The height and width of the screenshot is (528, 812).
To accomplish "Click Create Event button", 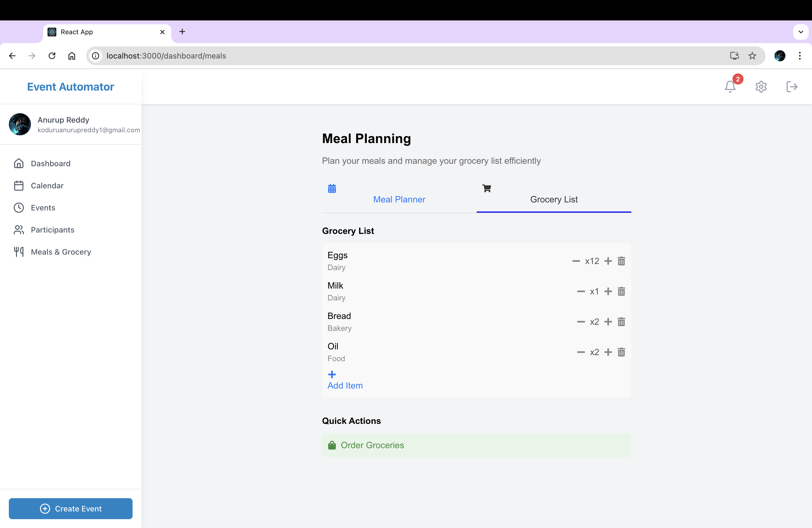I will 71,508.
